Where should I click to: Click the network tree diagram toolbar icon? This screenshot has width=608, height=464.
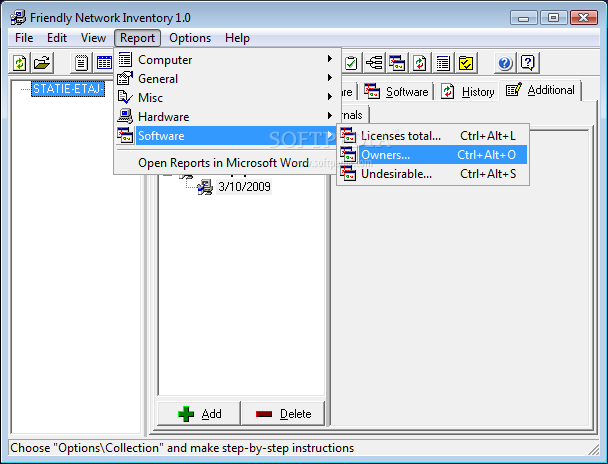point(375,63)
